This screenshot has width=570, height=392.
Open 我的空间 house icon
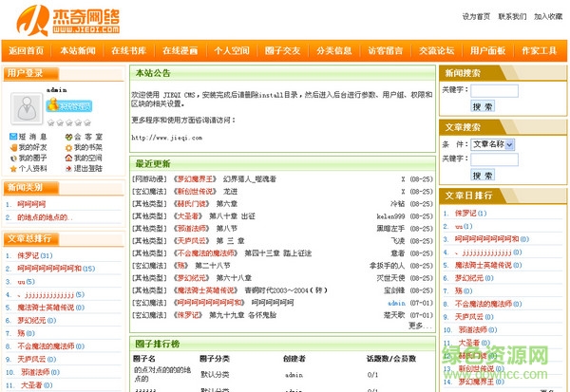[67, 158]
